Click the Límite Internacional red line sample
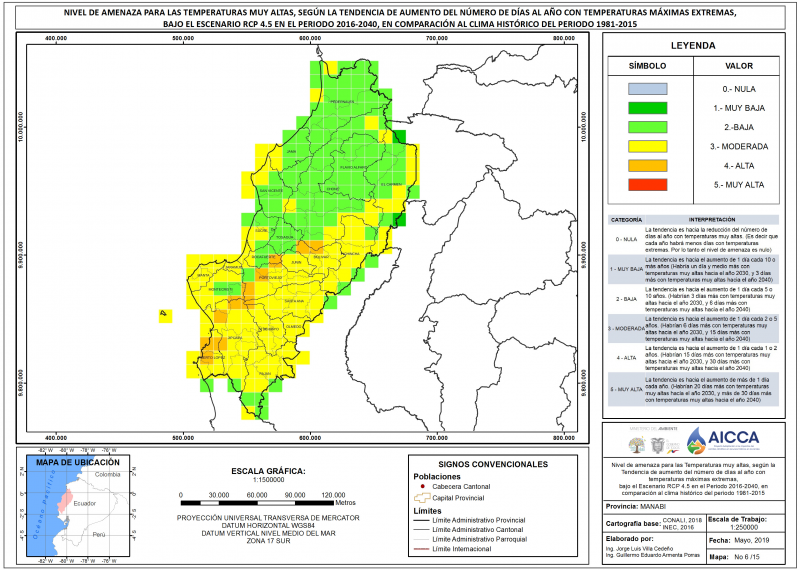Image resolution: width=800 pixels, height=570 pixels. tap(421, 549)
